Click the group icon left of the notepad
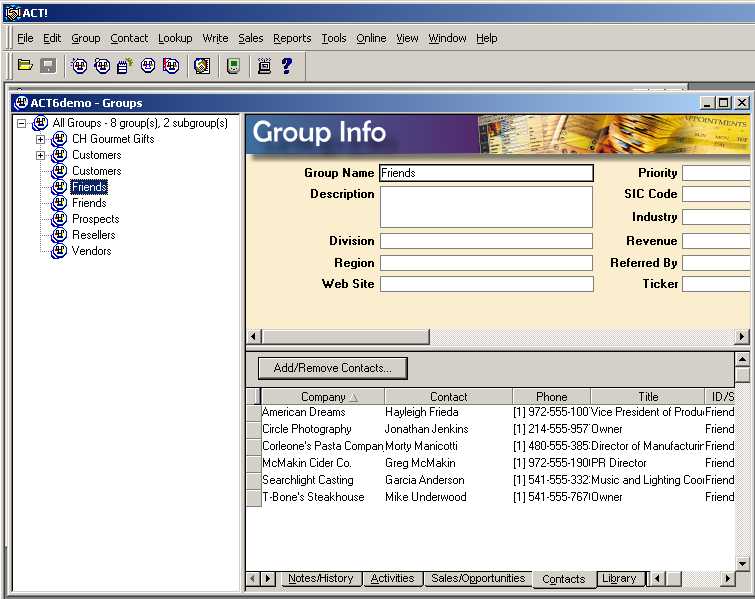 pyautogui.click(x=102, y=65)
